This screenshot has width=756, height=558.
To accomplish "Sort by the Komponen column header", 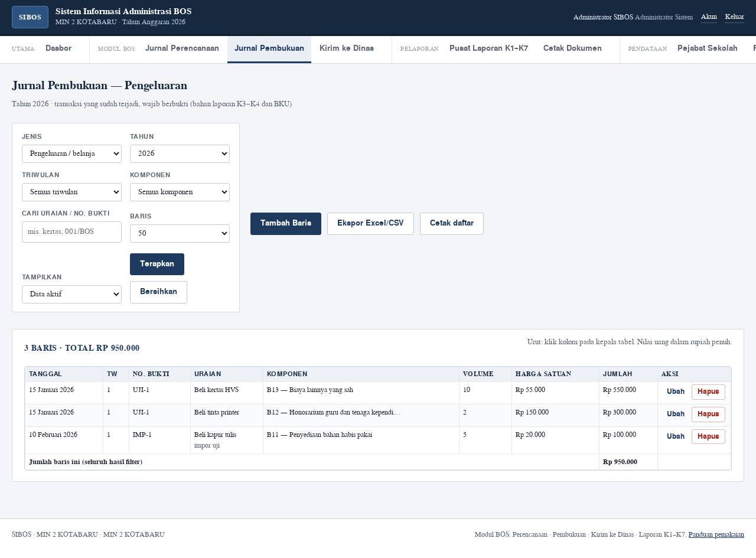I will 361,374.
